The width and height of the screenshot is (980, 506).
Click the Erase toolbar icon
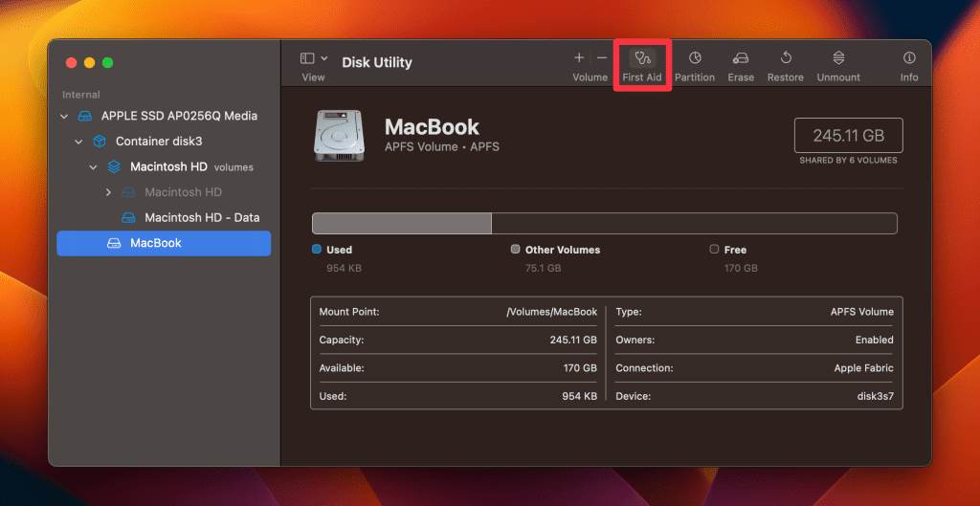pyautogui.click(x=741, y=58)
